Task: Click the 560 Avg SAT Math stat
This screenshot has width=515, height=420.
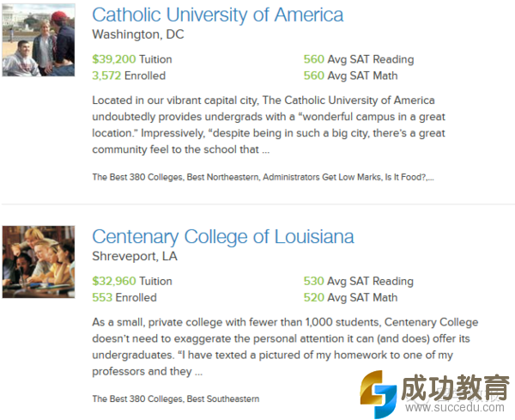Action: coord(350,76)
